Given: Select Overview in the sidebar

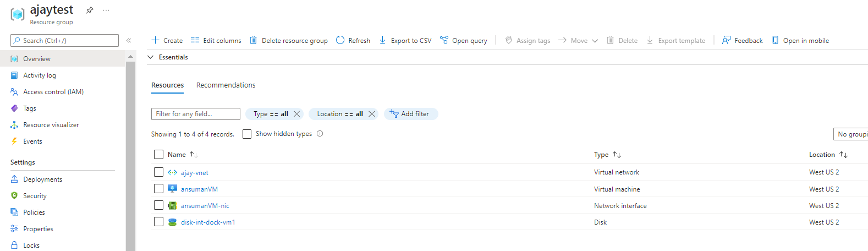Looking at the screenshot, I should pyautogui.click(x=63, y=59).
